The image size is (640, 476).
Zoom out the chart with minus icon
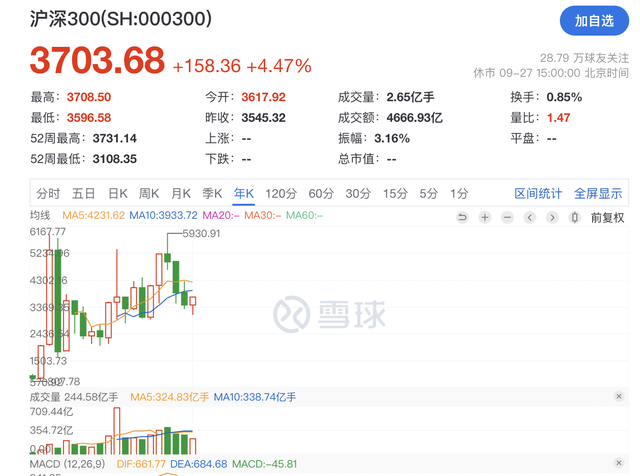(x=507, y=218)
